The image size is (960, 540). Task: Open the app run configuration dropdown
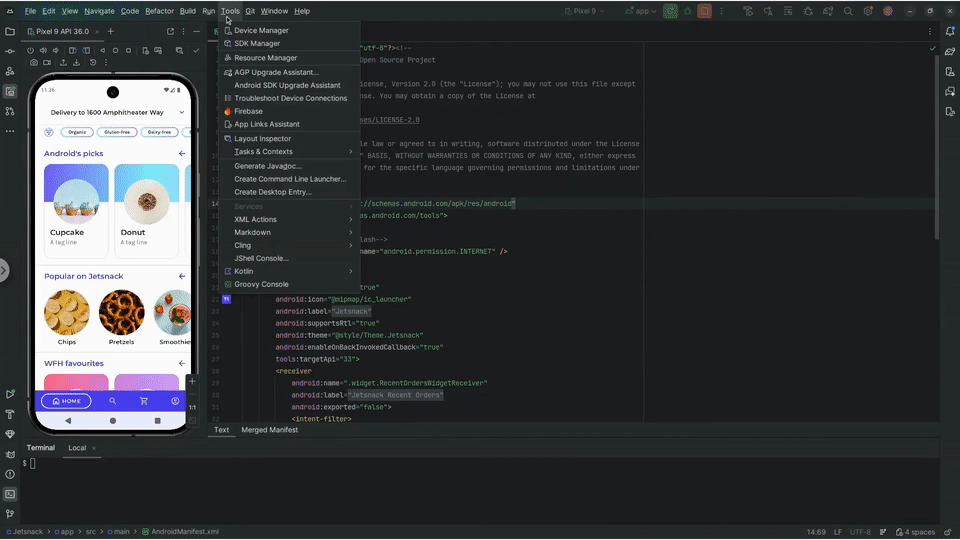click(x=640, y=11)
